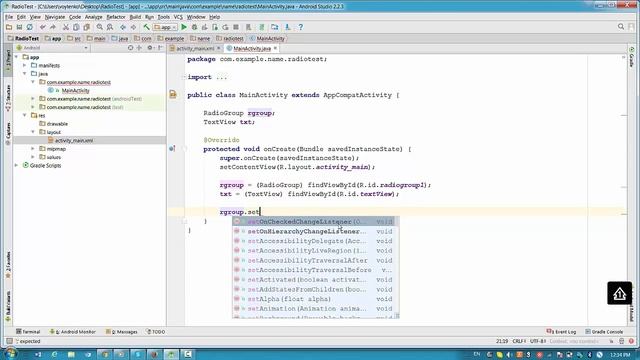
Task: Click the radiotest breadcrumb item
Action: [x=230, y=38]
